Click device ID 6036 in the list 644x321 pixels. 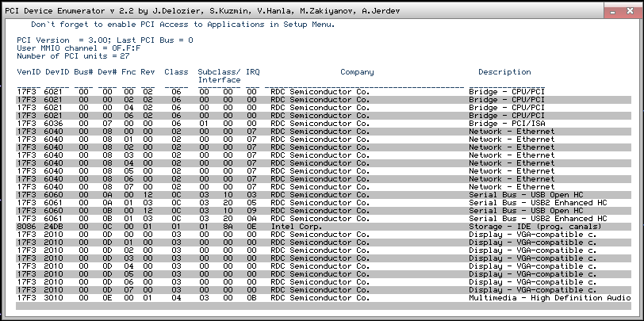tap(53, 124)
